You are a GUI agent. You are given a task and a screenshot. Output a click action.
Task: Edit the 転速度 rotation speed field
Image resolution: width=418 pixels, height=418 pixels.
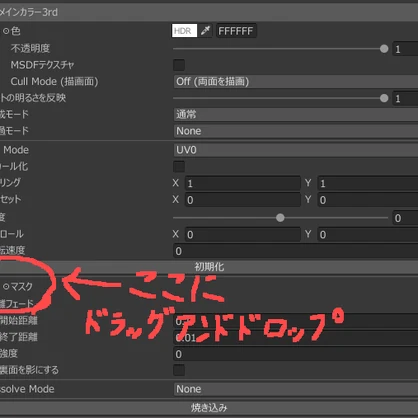tap(296, 251)
